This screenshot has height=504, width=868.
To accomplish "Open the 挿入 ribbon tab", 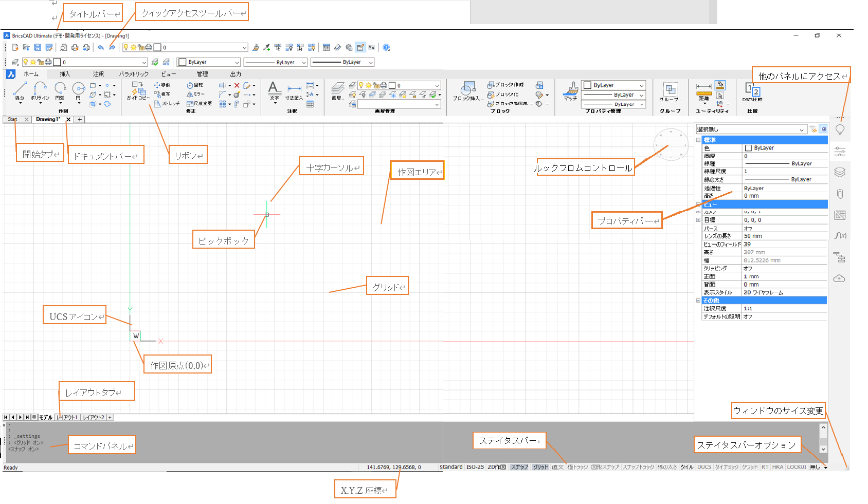I will coord(64,74).
